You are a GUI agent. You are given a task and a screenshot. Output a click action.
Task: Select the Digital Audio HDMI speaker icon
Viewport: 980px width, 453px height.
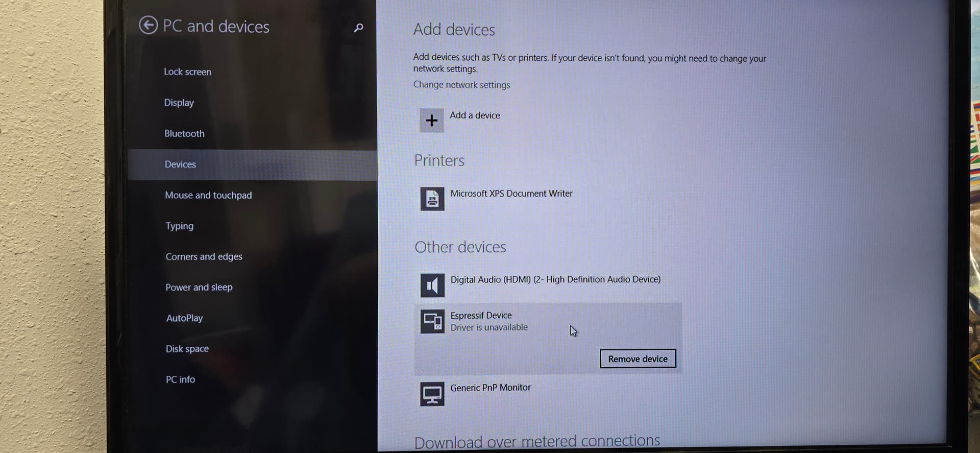[x=432, y=285]
